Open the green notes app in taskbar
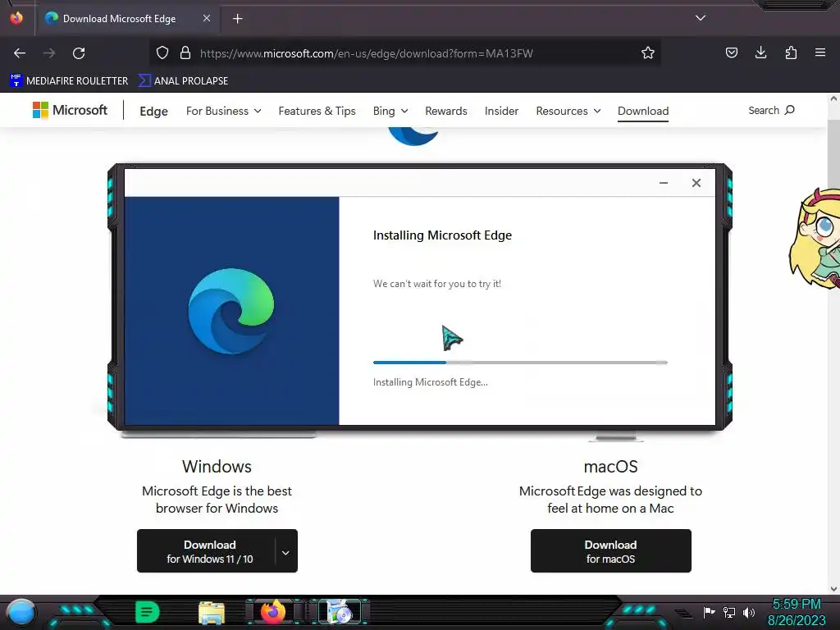 [148, 612]
